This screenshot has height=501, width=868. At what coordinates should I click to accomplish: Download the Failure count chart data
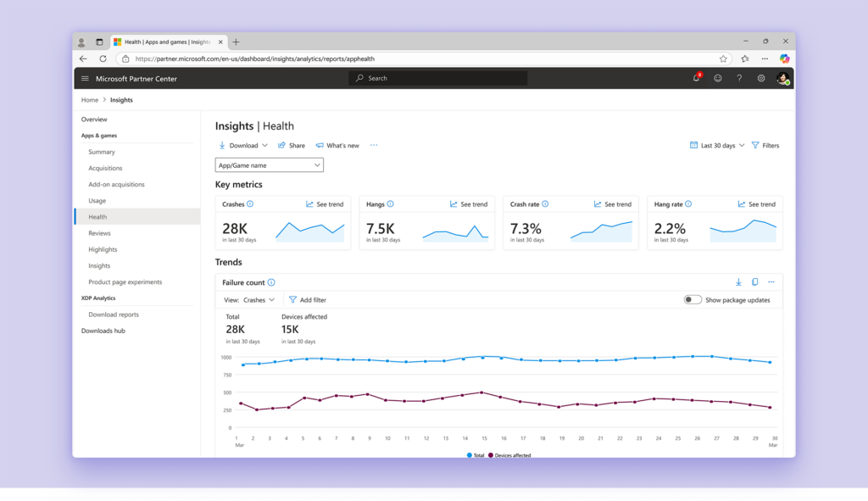[738, 282]
